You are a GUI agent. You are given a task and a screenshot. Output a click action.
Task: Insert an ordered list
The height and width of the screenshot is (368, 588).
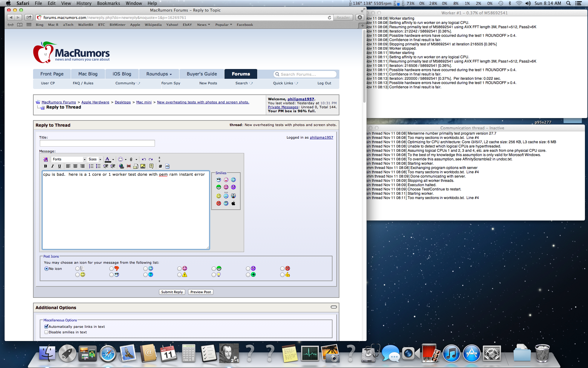pos(91,166)
